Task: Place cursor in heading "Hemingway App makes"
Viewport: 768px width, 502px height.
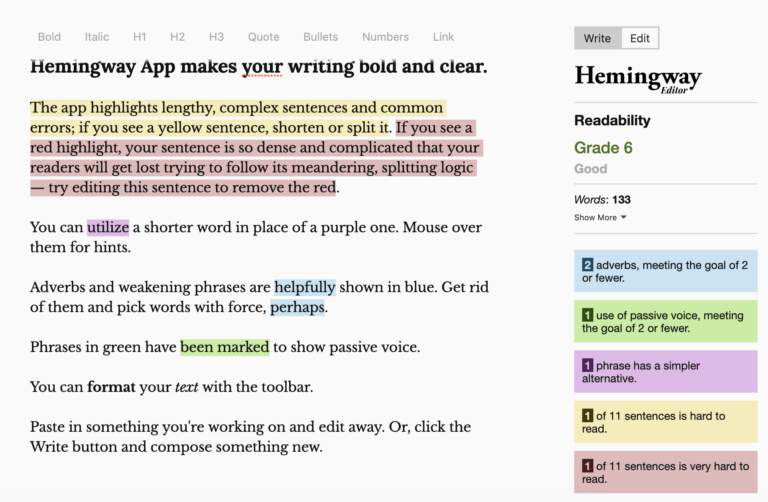Action: (259, 67)
